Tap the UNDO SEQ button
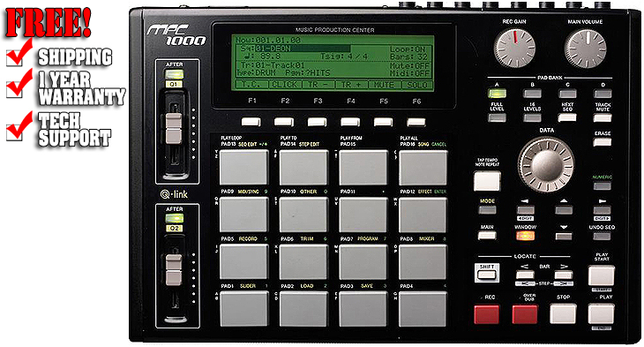 (602, 236)
